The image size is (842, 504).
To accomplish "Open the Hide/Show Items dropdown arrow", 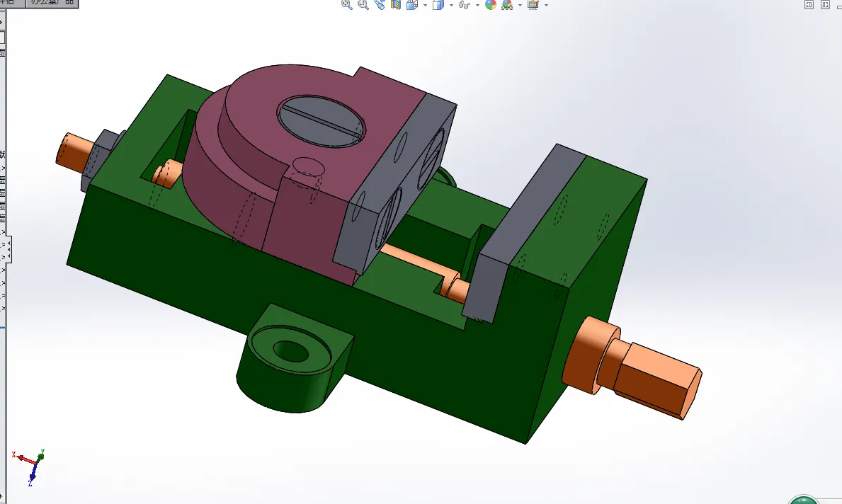I will [x=477, y=6].
